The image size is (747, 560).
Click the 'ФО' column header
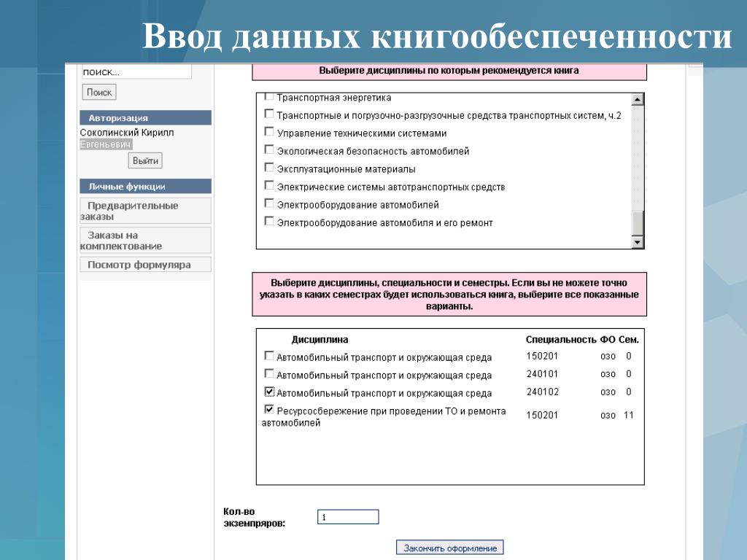(608, 340)
